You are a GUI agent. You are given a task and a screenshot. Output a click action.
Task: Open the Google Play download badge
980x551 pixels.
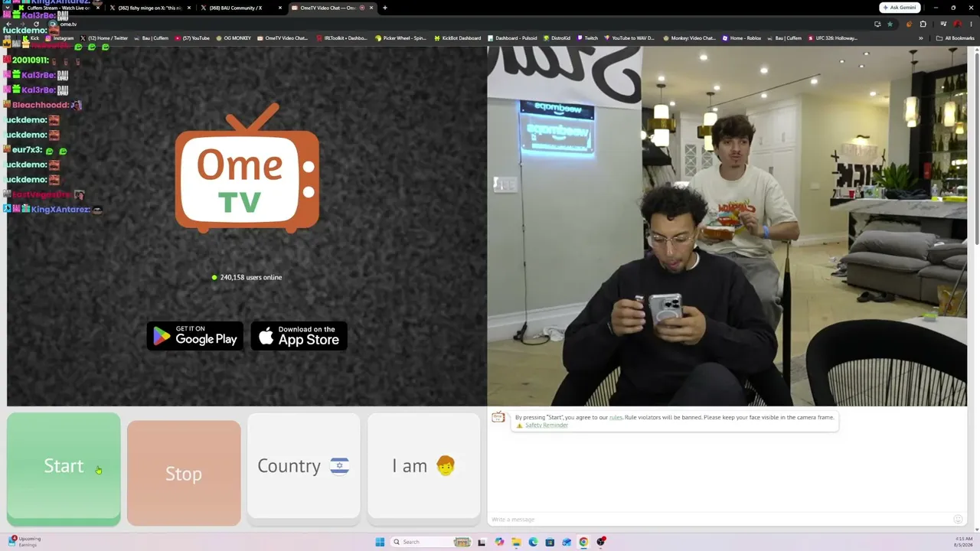[x=195, y=336]
